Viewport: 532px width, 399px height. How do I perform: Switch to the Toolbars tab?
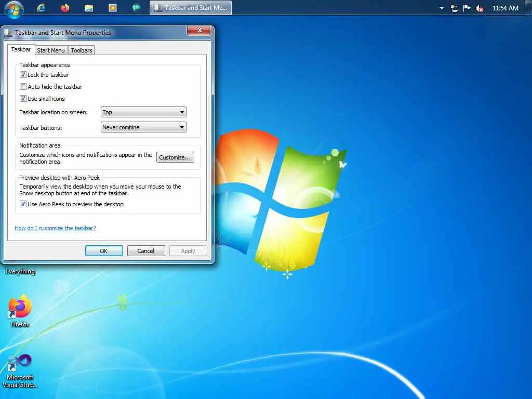click(x=82, y=50)
